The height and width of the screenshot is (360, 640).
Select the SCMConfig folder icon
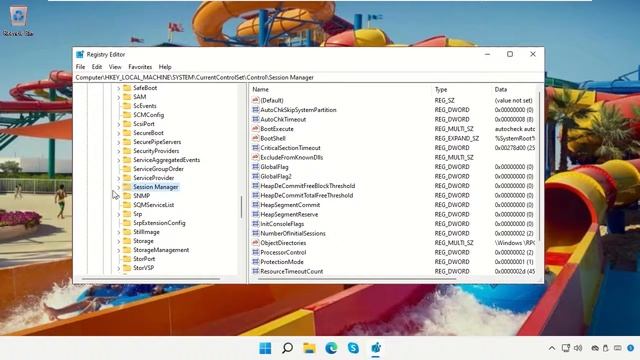[127, 115]
